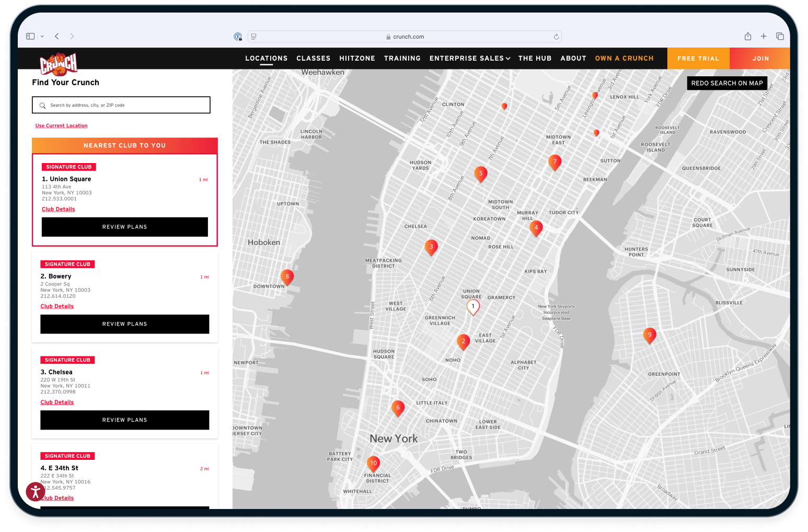The image size is (808, 532).
Task: Click REVIEW PLANS for Union Square club
Action: coord(124,227)
